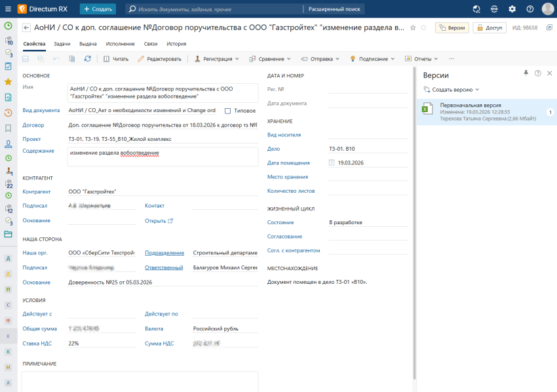Screen dimensions: 557x392
Task: Click the help icon in the Версии panel
Action: tap(537, 73)
